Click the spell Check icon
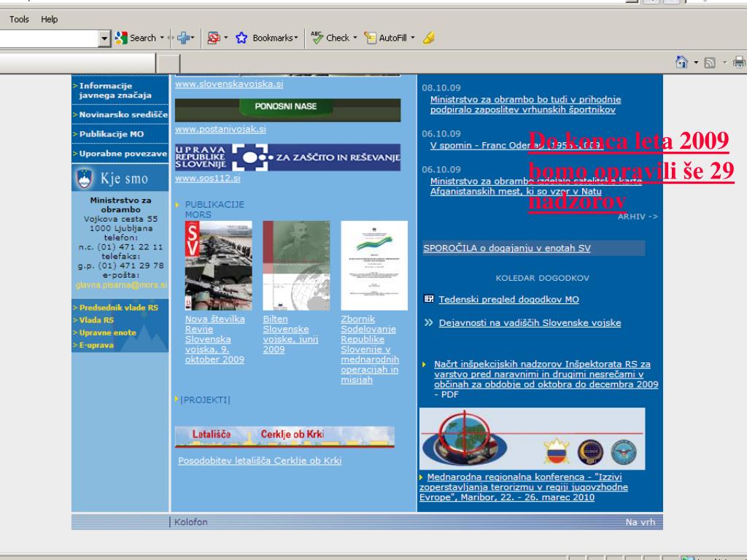This screenshot has height=560, width=747. pyautogui.click(x=317, y=38)
